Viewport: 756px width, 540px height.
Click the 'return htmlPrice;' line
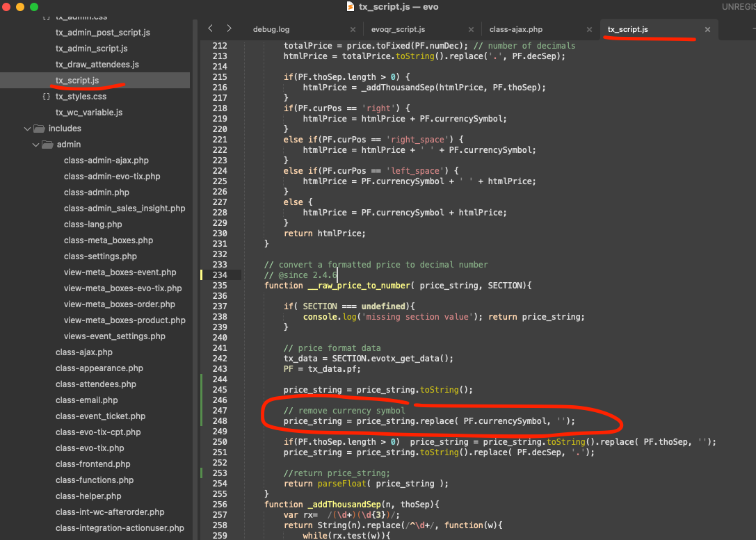pyautogui.click(x=324, y=233)
